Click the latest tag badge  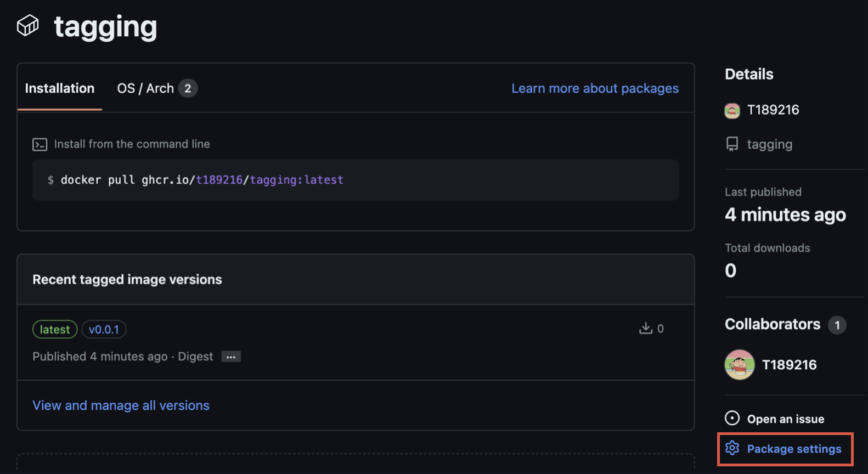(55, 329)
